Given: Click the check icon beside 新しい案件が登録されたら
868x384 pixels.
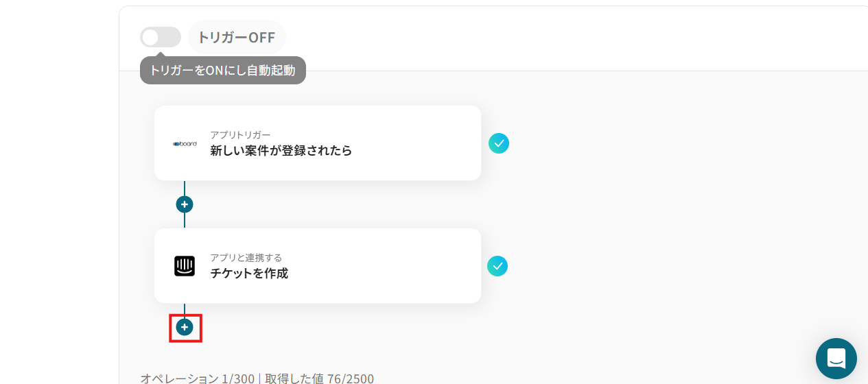Looking at the screenshot, I should tap(499, 143).
